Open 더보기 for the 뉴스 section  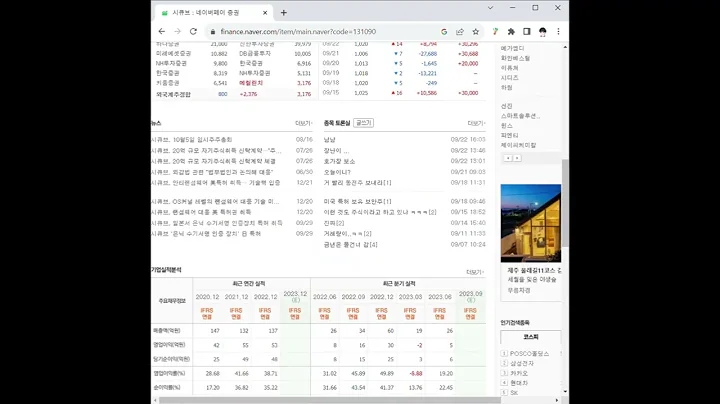[x=304, y=123]
